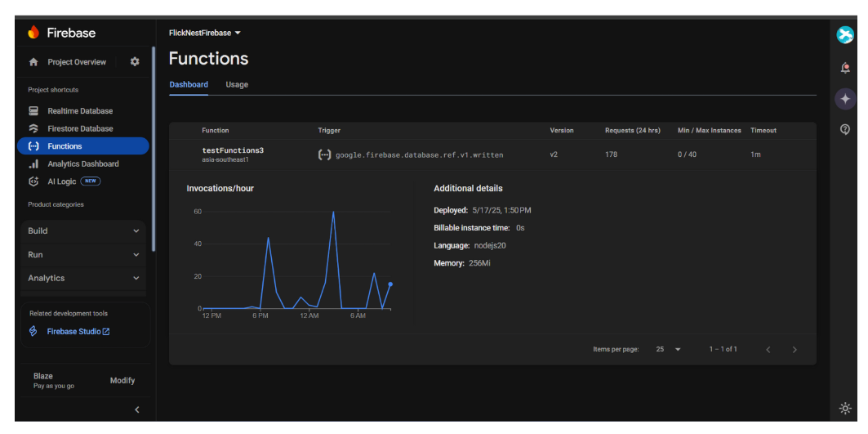Click the Realtime Database icon
The image size is (868, 434).
click(33, 111)
